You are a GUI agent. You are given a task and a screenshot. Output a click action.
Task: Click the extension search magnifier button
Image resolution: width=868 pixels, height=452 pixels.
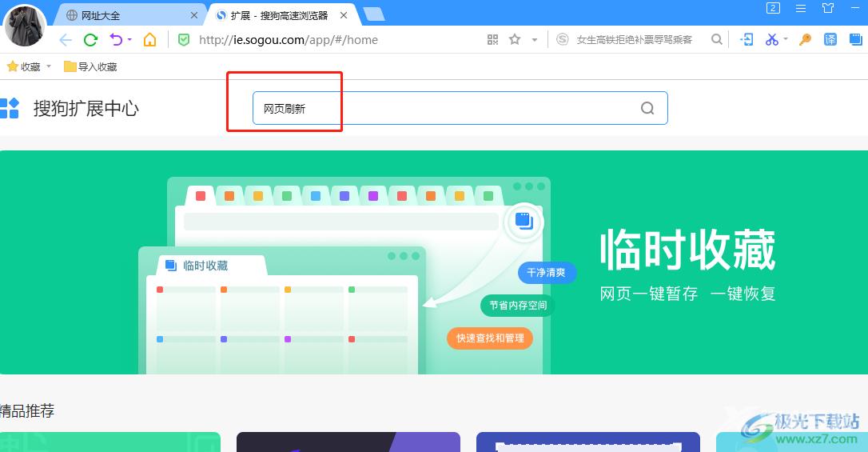point(647,108)
